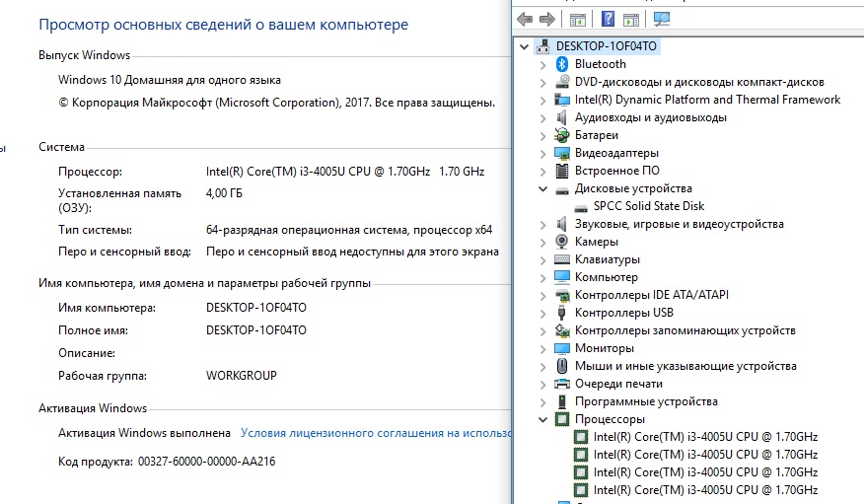Screen dimensions: 864x504
Task: Select the Клавиатуры category
Action: point(607,259)
